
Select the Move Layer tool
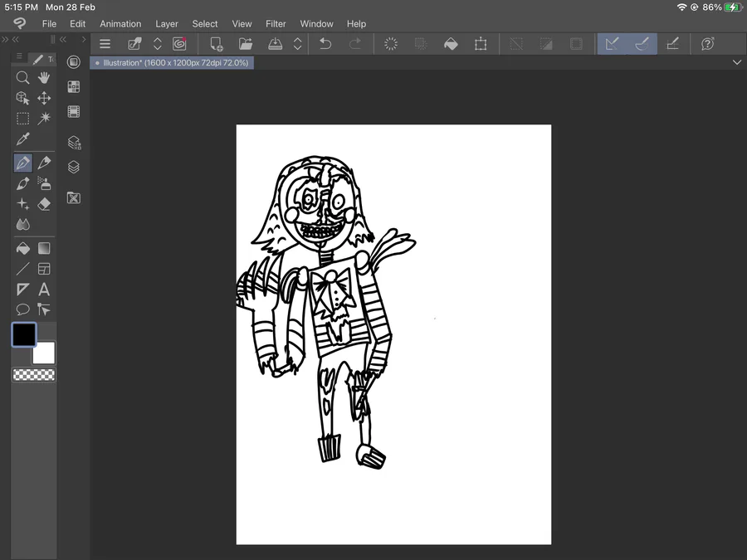pyautogui.click(x=44, y=98)
